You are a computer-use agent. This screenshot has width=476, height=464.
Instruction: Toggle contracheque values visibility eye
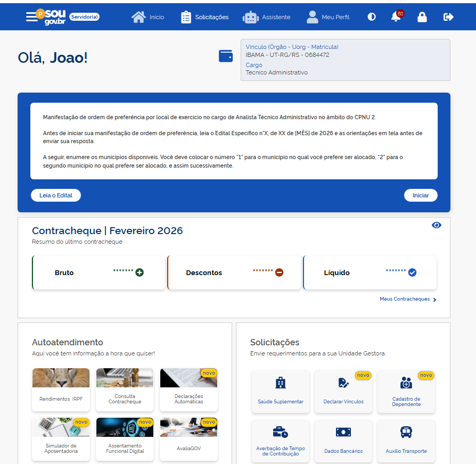436,225
